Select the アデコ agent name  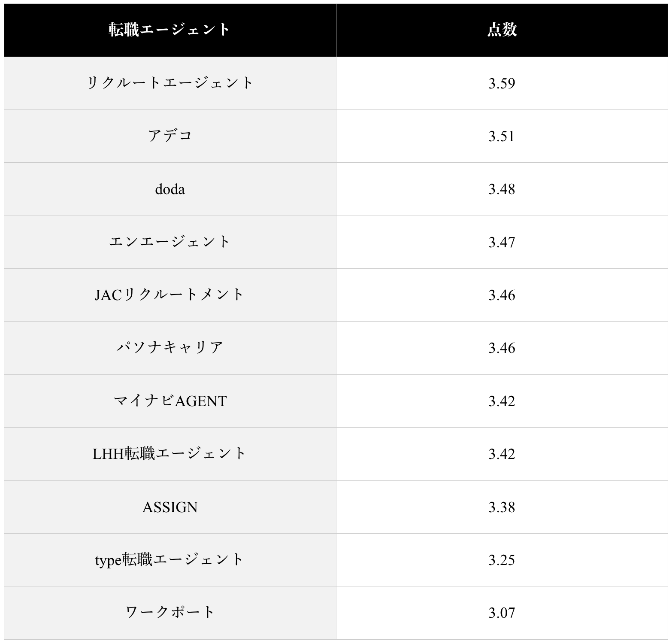click(x=170, y=136)
